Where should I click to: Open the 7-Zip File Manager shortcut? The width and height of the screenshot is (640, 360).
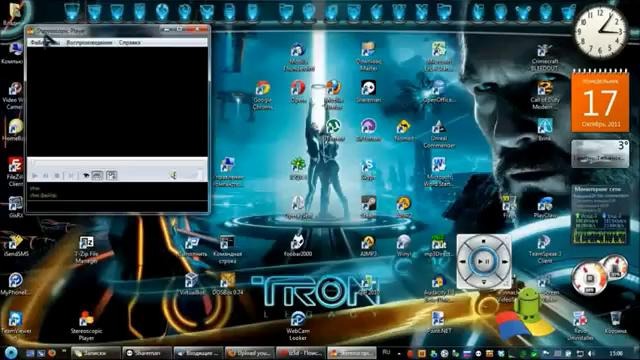(x=86, y=249)
